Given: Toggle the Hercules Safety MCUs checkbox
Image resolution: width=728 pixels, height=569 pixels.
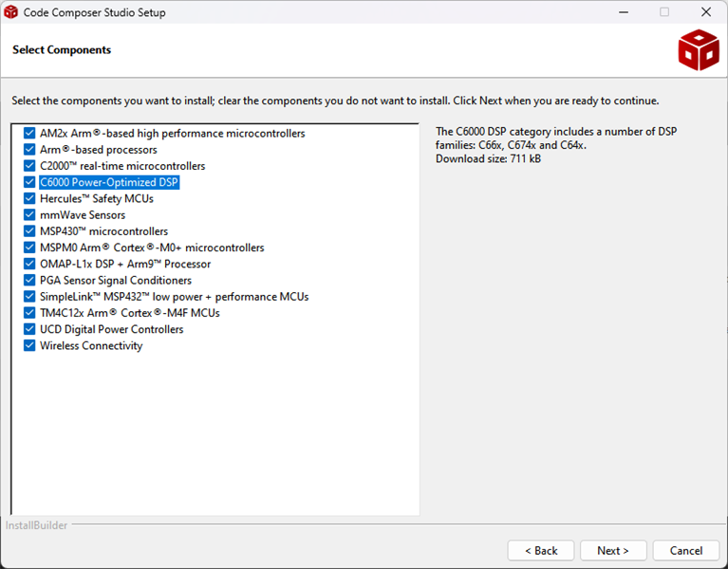Looking at the screenshot, I should [x=29, y=198].
